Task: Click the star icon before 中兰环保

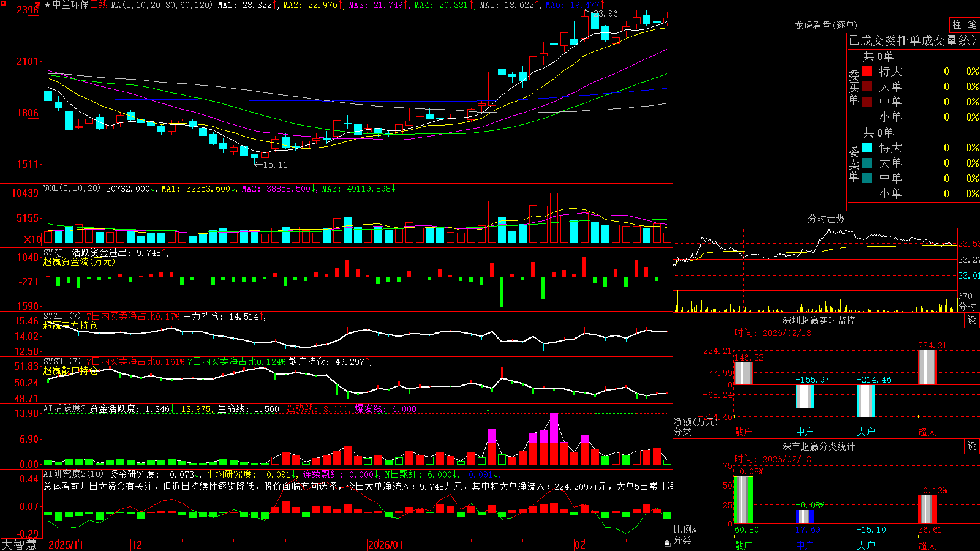Action: point(48,5)
